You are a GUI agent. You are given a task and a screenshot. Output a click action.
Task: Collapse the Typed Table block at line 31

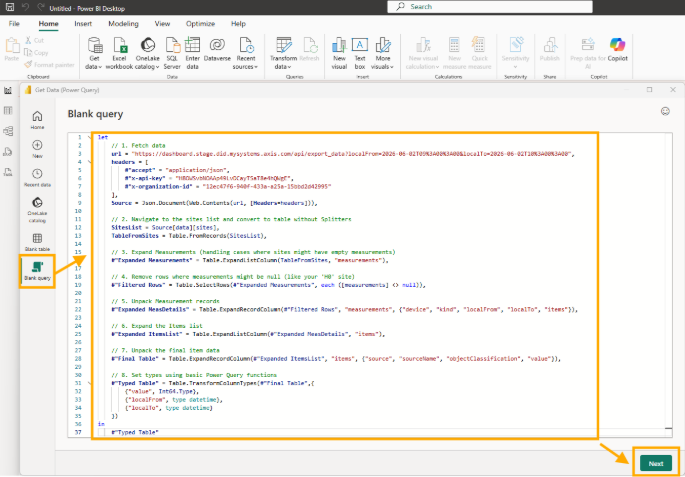click(90, 383)
